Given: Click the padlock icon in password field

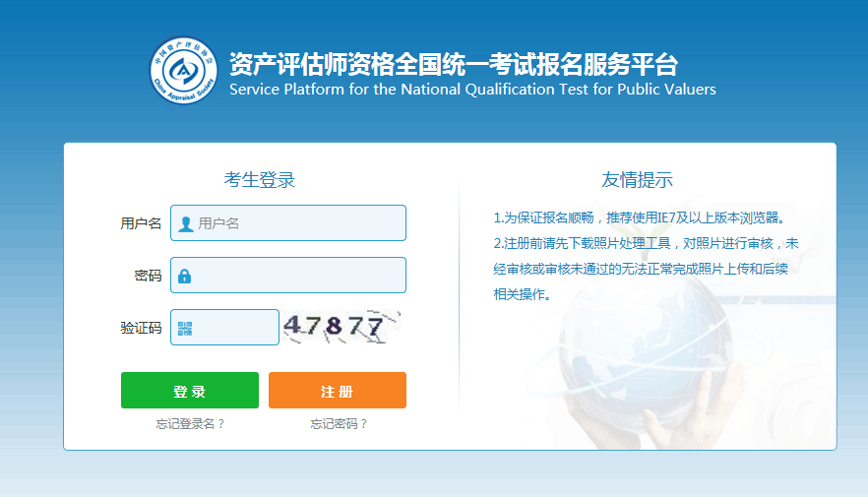Looking at the screenshot, I should tap(185, 277).
